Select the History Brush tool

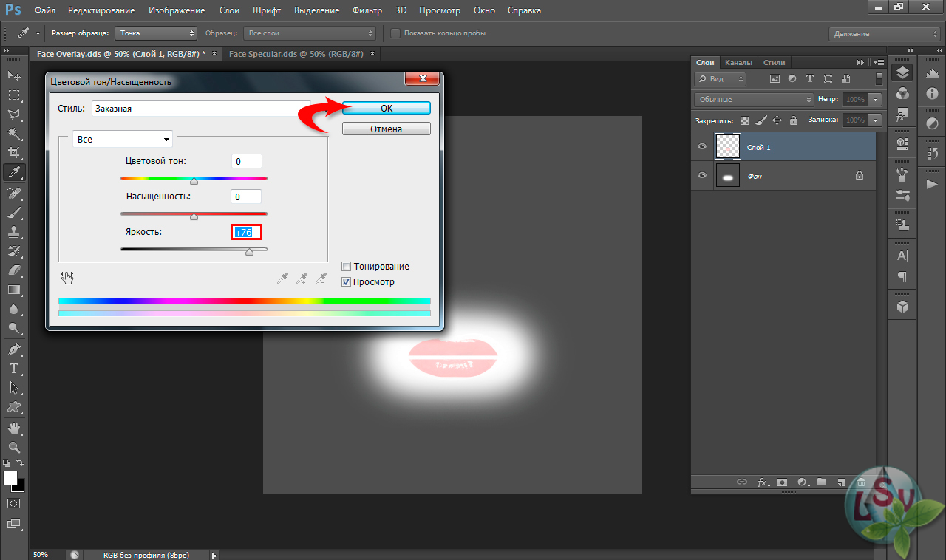pos(14,251)
